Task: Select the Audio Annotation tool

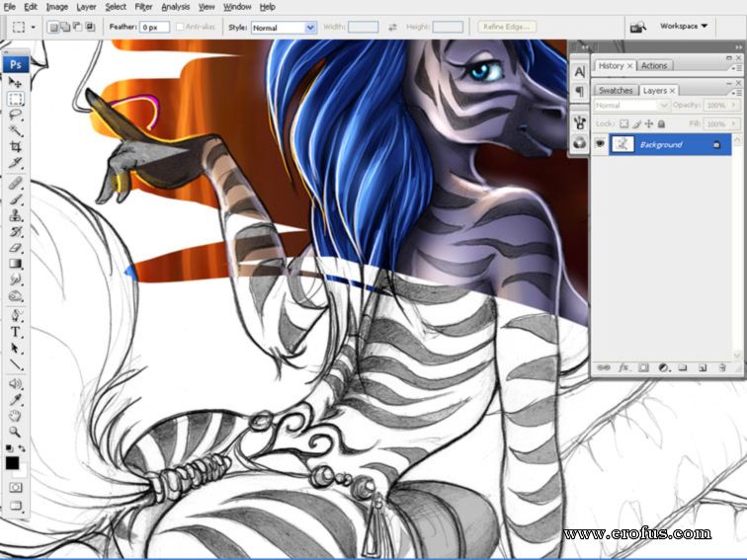Action: point(15,384)
